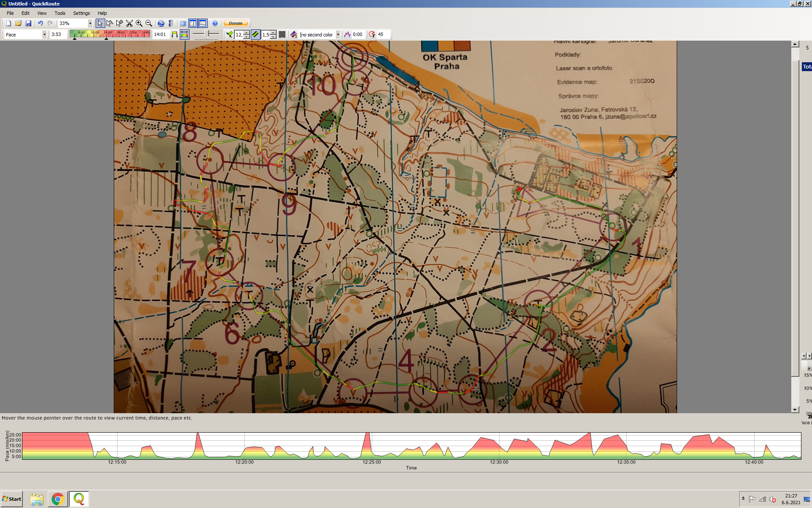
Task: Show hidden tray icons arrow
Action: pos(743,499)
